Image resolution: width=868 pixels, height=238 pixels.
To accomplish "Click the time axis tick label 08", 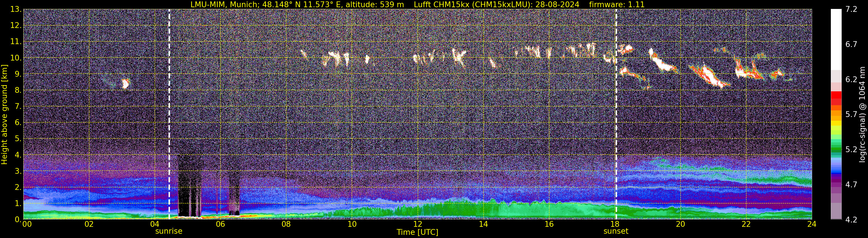I will [286, 224].
